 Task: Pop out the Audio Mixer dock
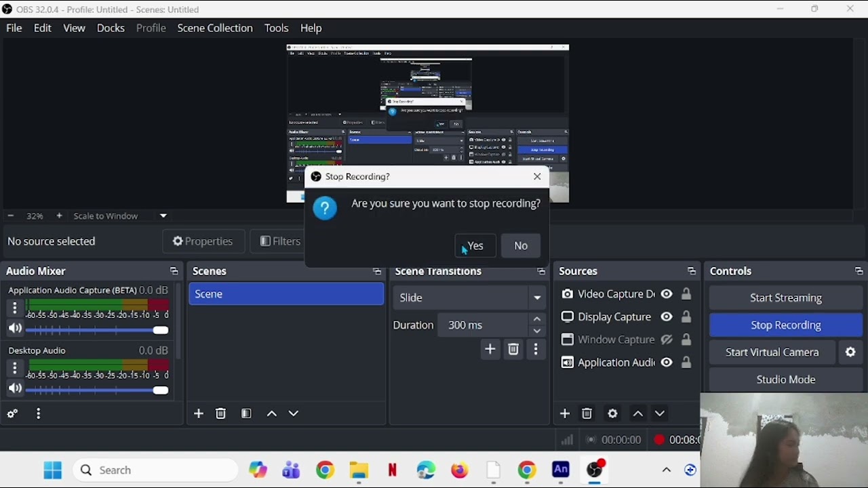pyautogui.click(x=174, y=272)
